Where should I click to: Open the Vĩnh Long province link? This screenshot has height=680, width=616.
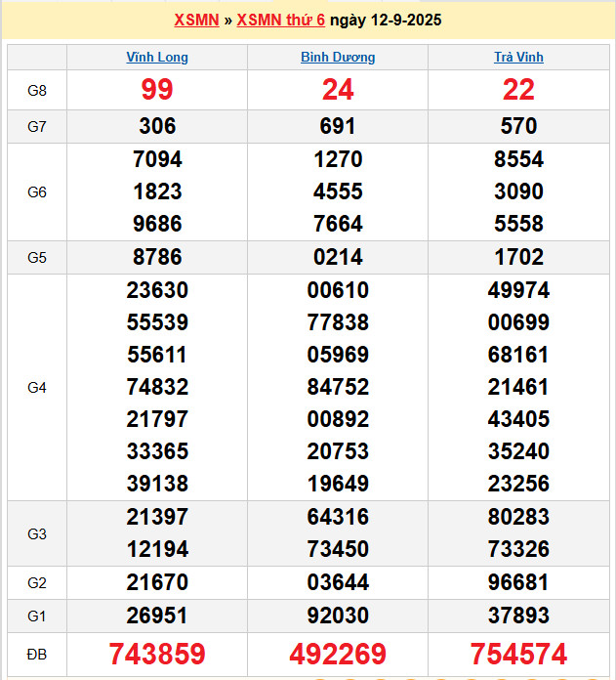157,58
